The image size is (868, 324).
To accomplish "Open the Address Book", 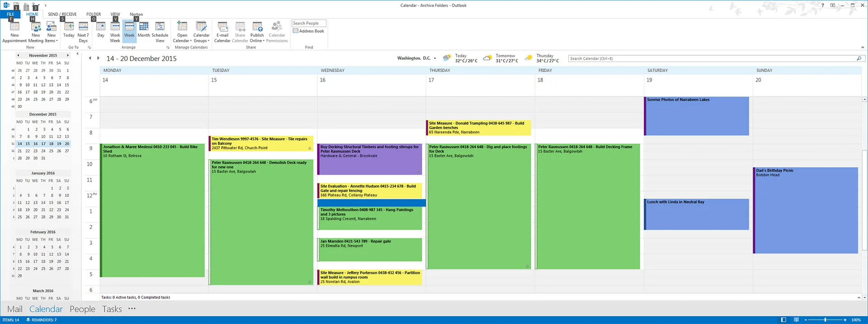I will click(309, 31).
